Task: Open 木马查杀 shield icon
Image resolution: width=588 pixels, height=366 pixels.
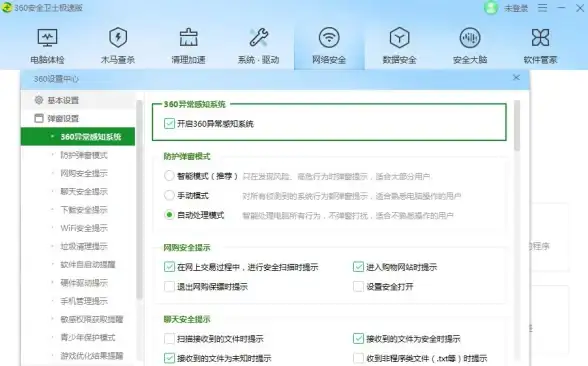Action: tap(118, 38)
